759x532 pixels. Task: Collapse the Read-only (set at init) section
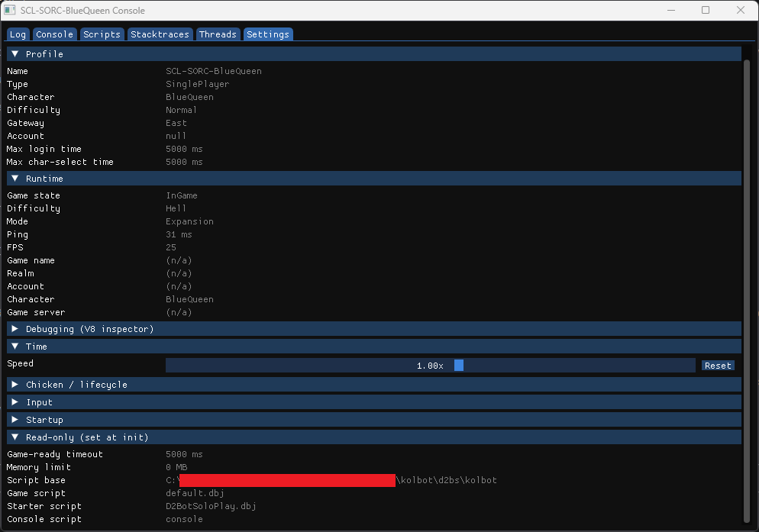[373, 437]
